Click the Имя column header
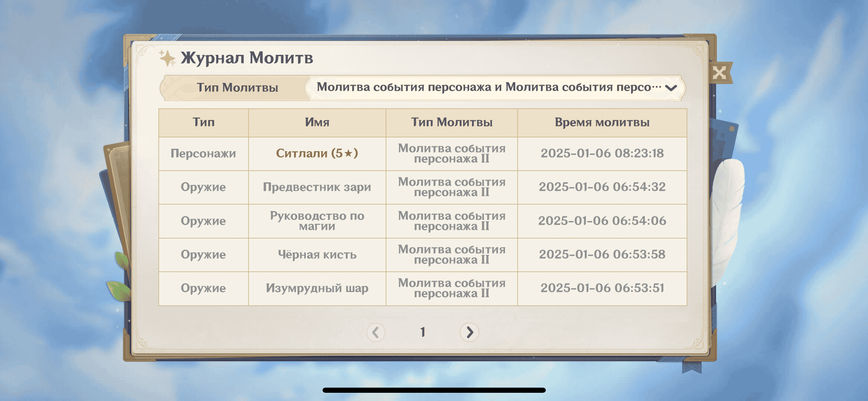 [317, 122]
